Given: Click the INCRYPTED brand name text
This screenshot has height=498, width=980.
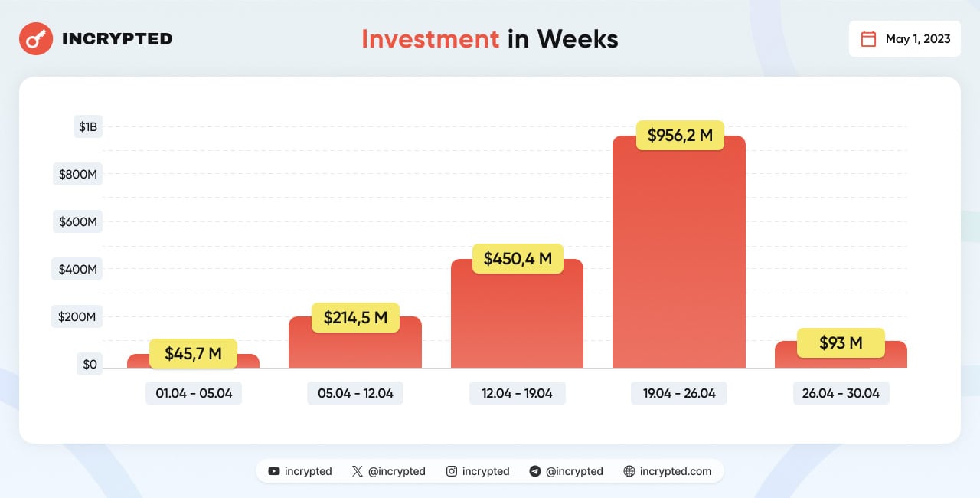Looking at the screenshot, I should click(x=116, y=38).
